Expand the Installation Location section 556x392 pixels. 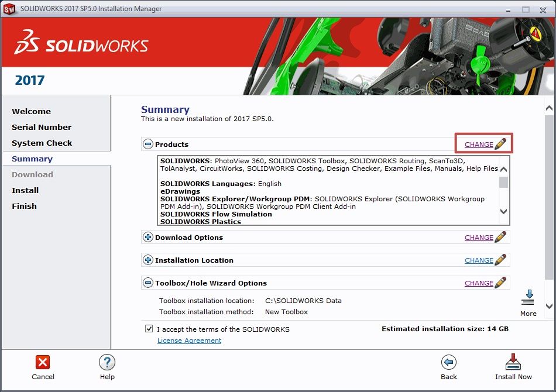click(x=148, y=260)
